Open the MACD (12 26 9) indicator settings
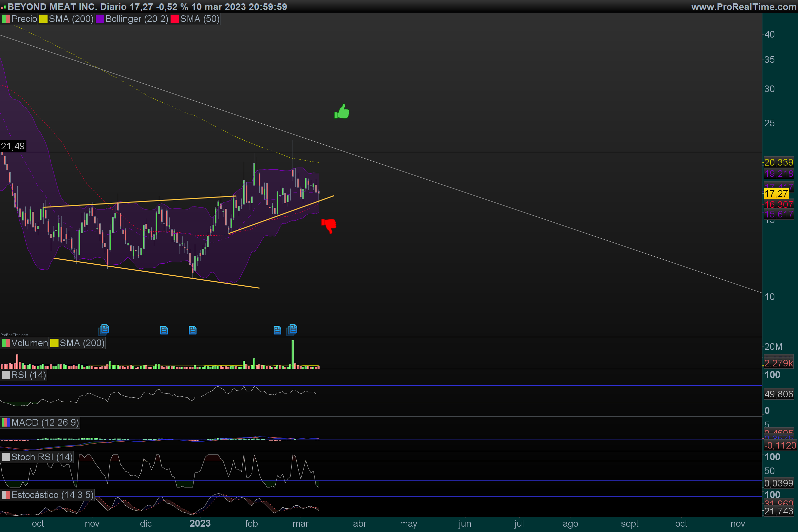 pyautogui.click(x=45, y=422)
